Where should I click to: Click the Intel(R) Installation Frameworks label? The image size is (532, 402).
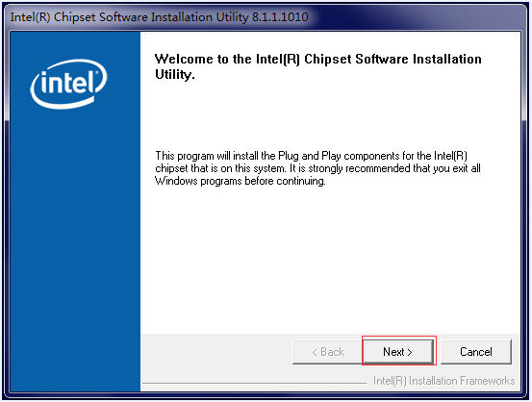(x=443, y=381)
